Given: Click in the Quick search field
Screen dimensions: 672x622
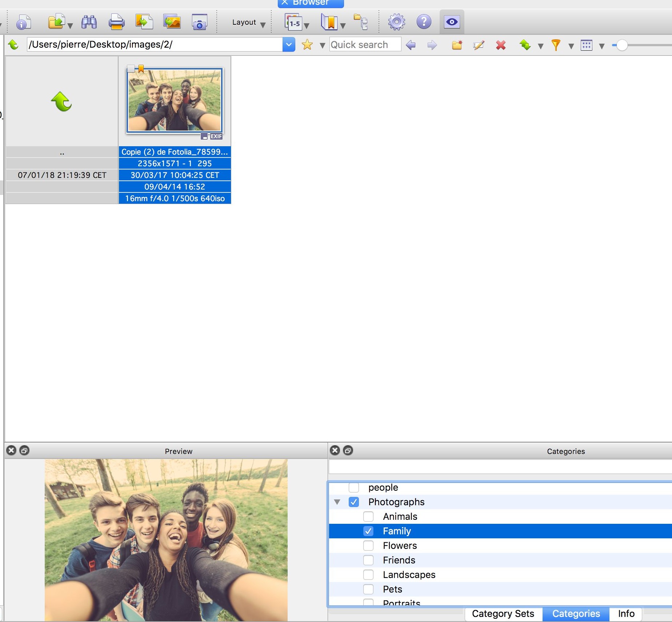Looking at the screenshot, I should (x=365, y=45).
